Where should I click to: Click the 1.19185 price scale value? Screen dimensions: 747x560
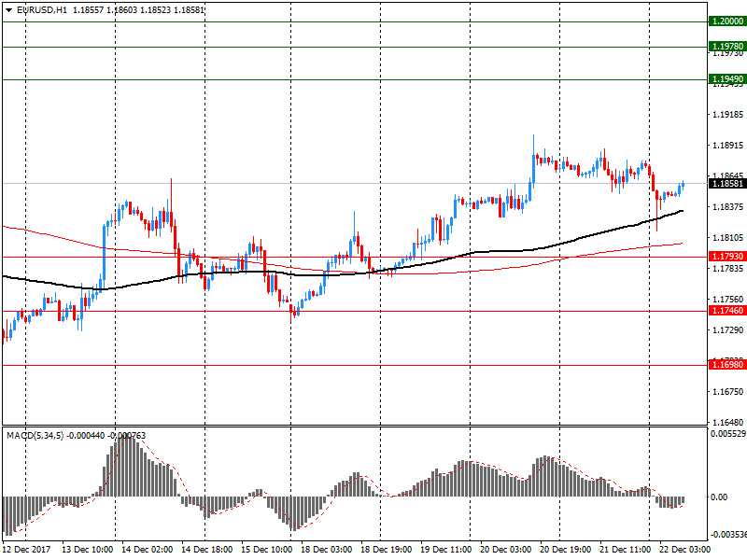coord(727,114)
